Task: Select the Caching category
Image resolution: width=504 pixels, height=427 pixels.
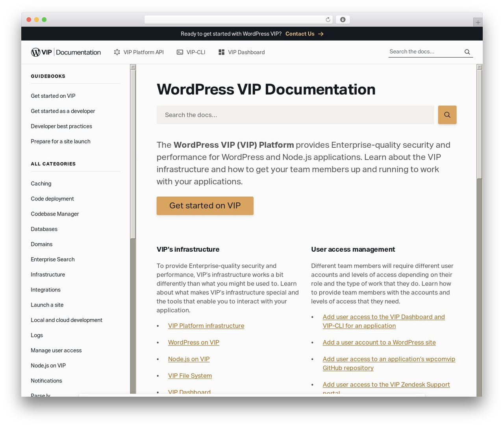Action: (x=41, y=184)
